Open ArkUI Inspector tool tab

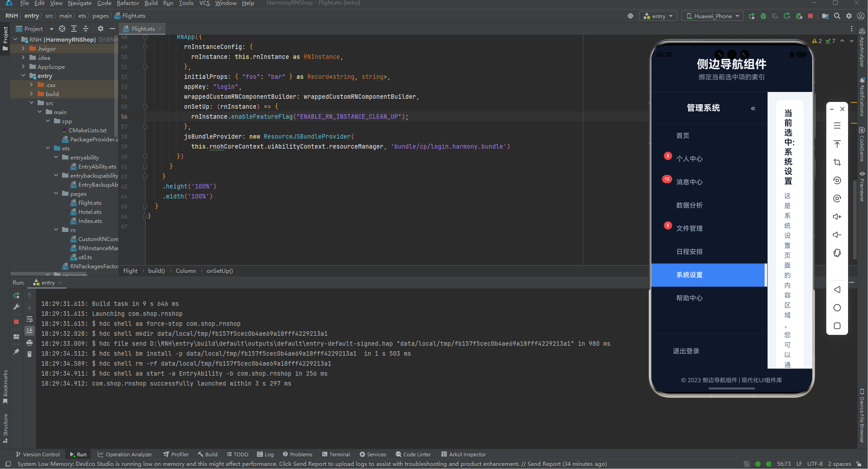(x=463, y=454)
